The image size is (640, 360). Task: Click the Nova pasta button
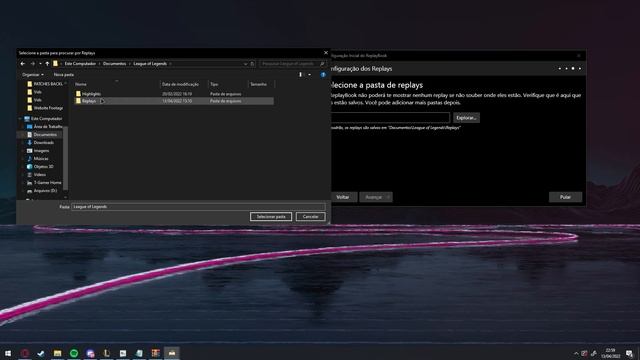[x=64, y=75]
